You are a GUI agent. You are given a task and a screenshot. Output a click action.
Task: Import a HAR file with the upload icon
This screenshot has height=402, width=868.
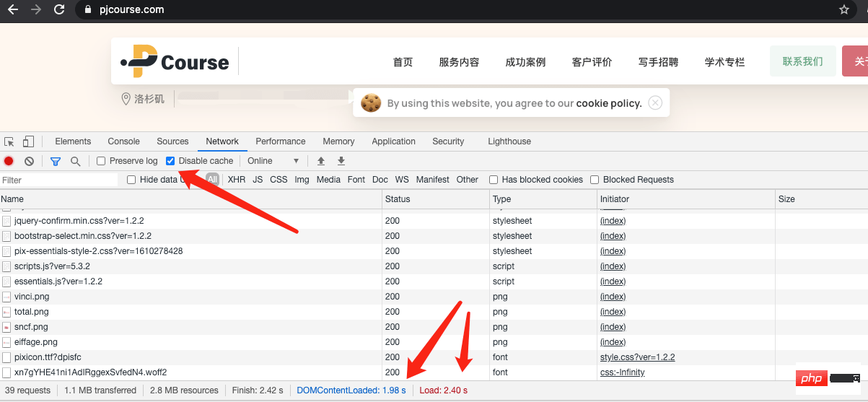(321, 161)
